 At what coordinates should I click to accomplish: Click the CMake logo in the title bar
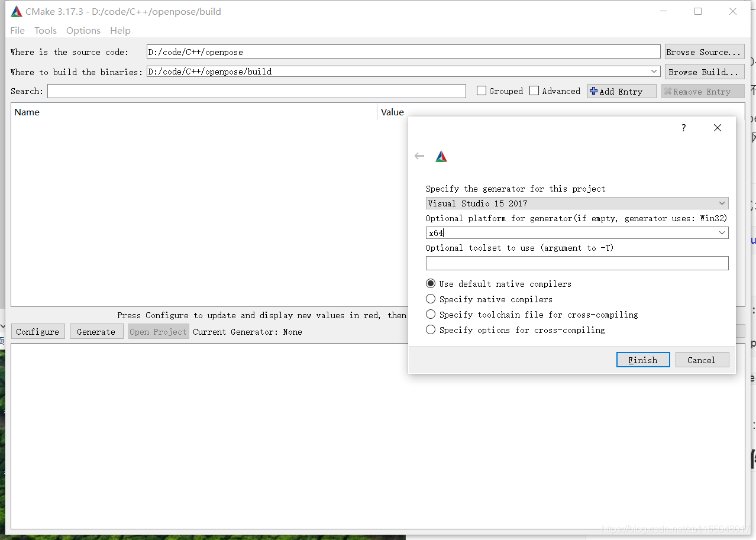pyautogui.click(x=17, y=11)
